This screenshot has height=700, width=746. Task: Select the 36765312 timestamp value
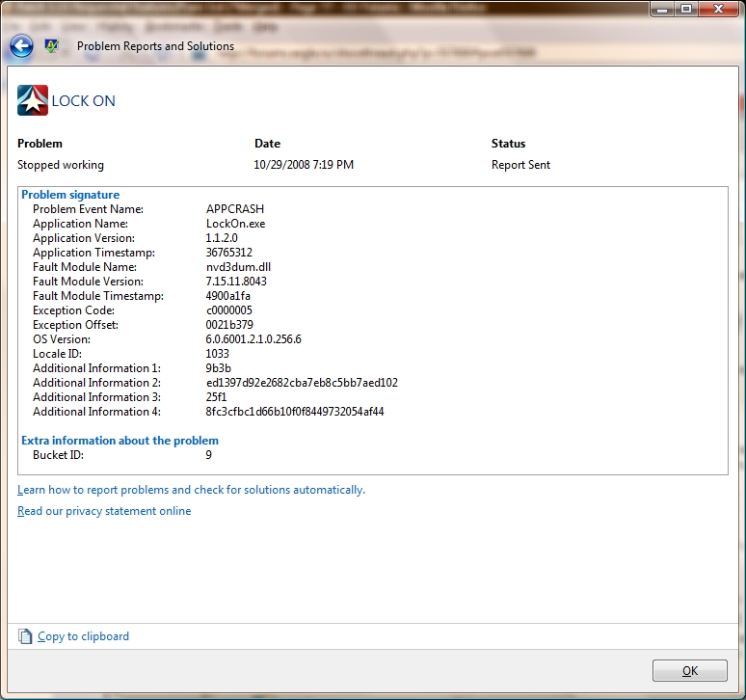(x=228, y=253)
